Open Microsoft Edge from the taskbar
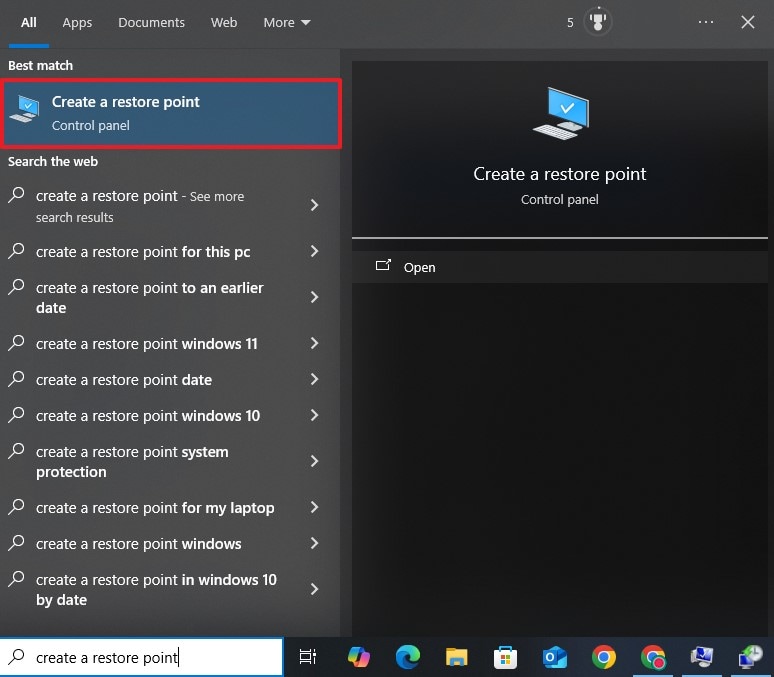Viewport: 774px width, 677px height. click(408, 657)
